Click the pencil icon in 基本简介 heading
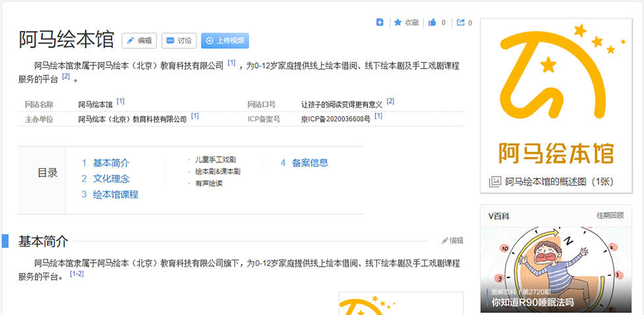Viewport: 644px width, 315px height. pyautogui.click(x=445, y=240)
